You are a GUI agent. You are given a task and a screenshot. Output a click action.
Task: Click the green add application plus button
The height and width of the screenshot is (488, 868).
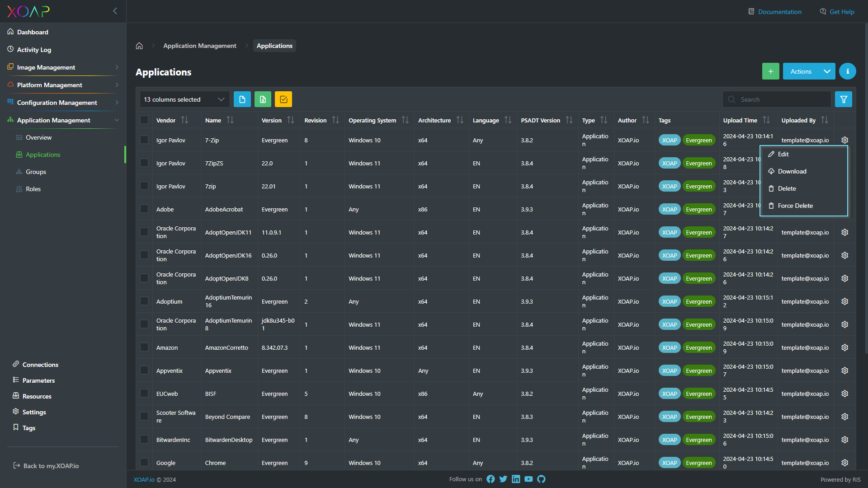click(x=770, y=71)
